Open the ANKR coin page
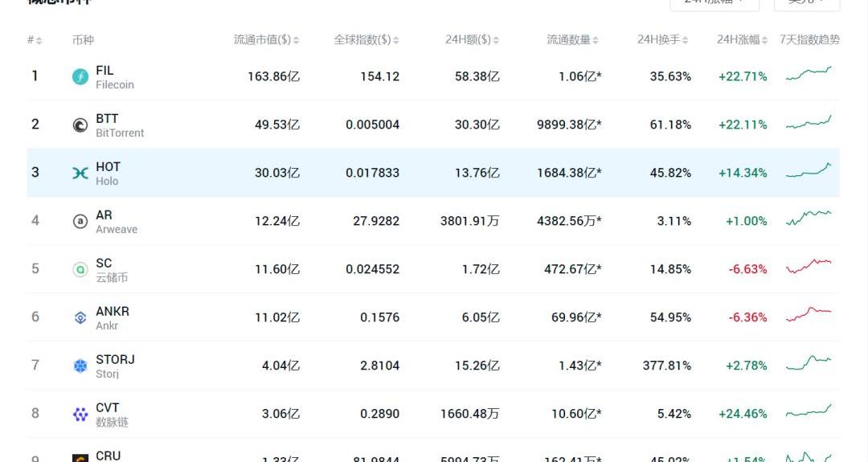Screen dimensions: 868x462 (x=113, y=318)
